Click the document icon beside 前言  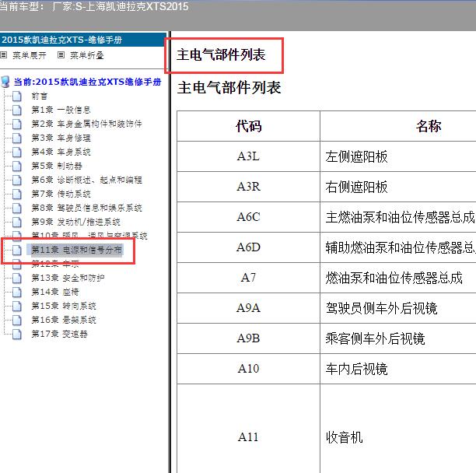pos(17,96)
